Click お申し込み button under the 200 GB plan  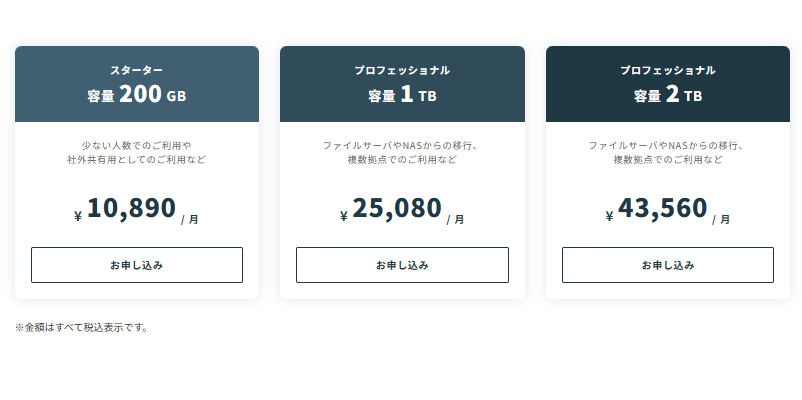[x=137, y=265]
